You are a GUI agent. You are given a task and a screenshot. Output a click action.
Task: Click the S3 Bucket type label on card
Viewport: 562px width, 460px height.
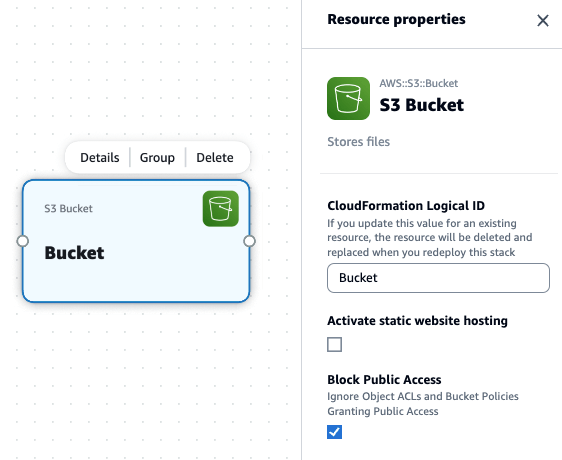click(x=68, y=208)
